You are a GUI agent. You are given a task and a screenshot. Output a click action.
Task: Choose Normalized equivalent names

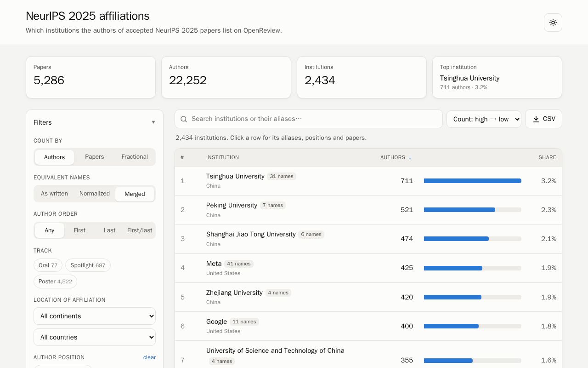click(95, 194)
